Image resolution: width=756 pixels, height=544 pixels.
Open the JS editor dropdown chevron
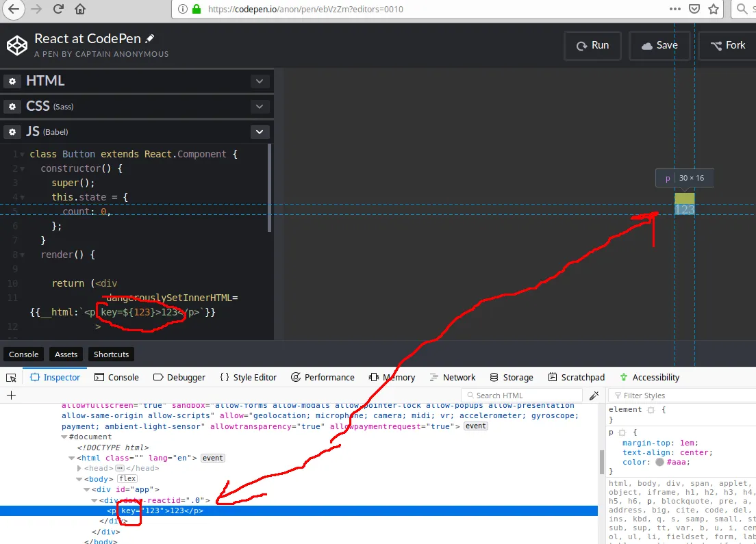coord(260,132)
